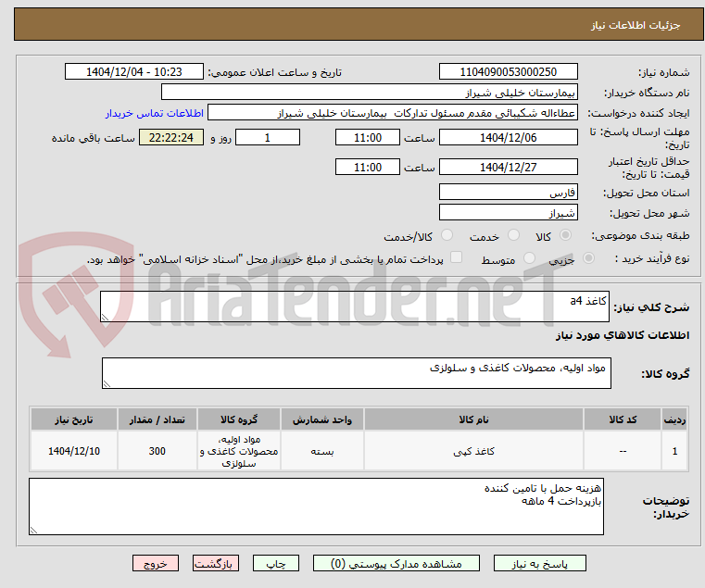Click the بیمارستان خلیلی شیراز buyer name field
The image size is (705, 588).
[x=369, y=93]
